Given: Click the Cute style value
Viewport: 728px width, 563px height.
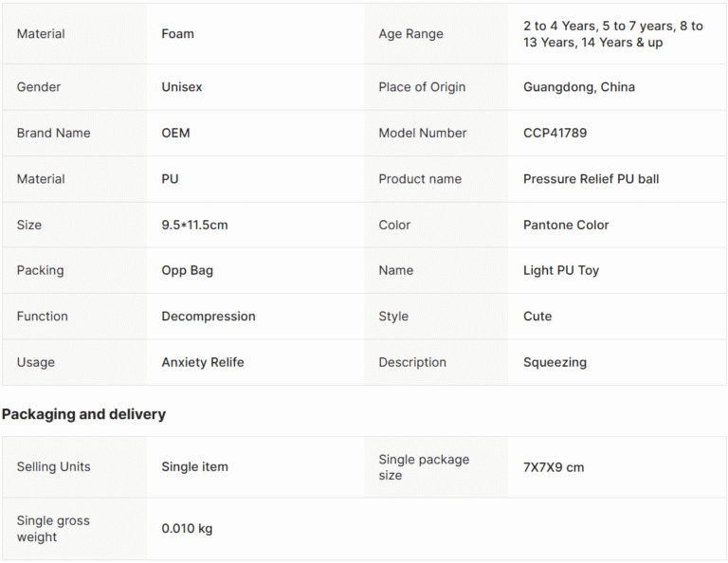Looking at the screenshot, I should (537, 317).
